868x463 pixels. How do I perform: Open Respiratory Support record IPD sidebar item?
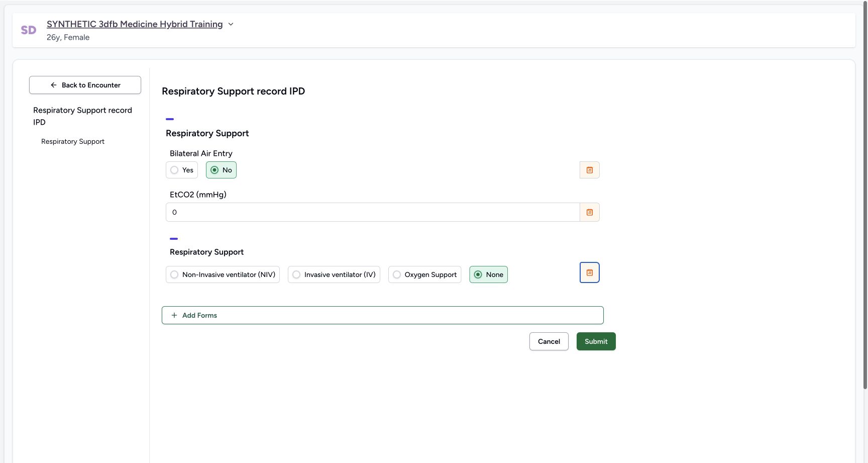[83, 116]
